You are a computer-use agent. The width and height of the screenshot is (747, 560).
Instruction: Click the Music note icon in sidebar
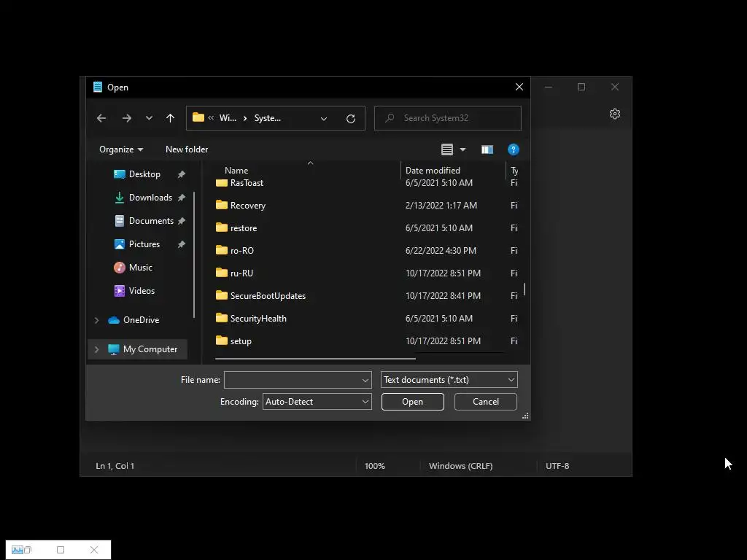[120, 268]
